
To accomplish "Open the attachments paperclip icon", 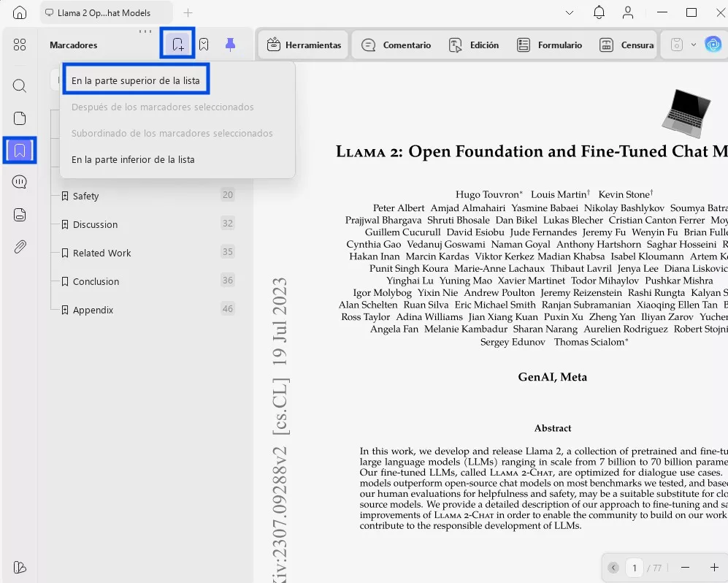I will point(20,247).
